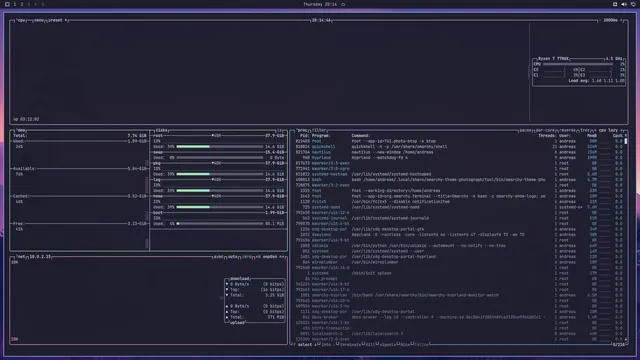The height and width of the screenshot is (360, 640).
Task: Switch to workspace 2 in top bar
Action: click(22, 4)
